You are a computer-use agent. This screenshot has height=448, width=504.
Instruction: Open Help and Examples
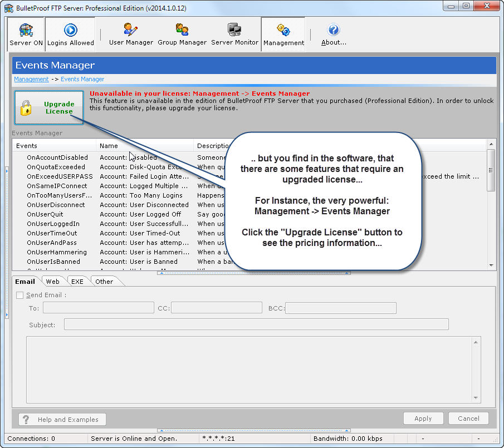[x=62, y=420]
